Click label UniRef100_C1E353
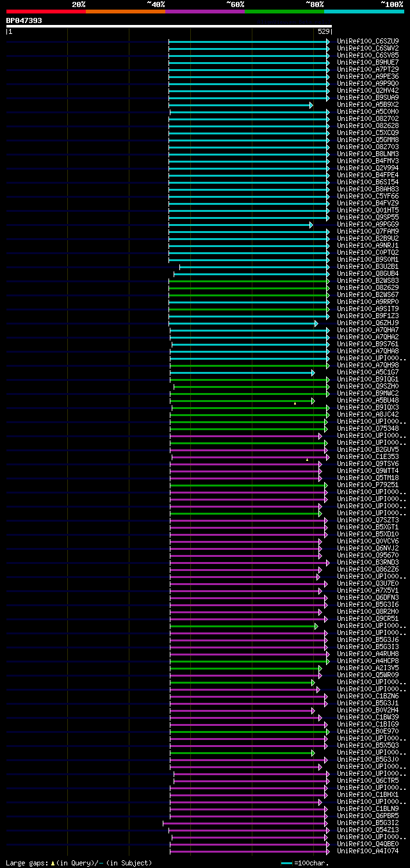The height and width of the screenshot is (868, 410). (x=368, y=456)
